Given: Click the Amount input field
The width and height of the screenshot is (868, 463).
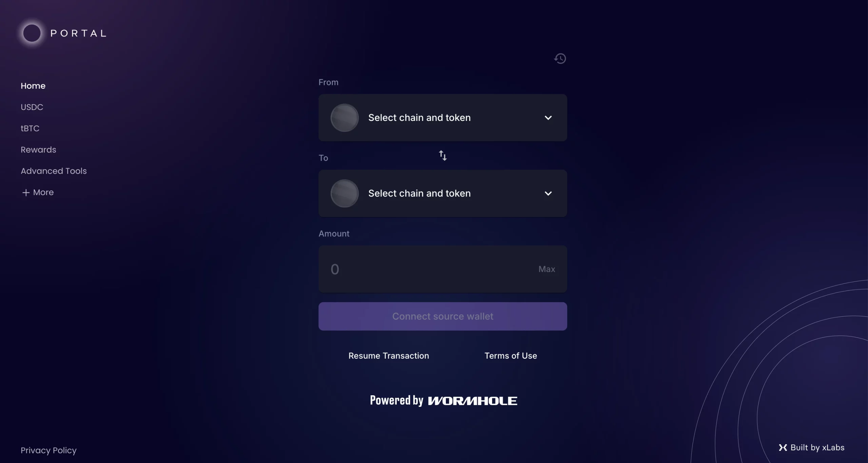Looking at the screenshot, I should click(x=443, y=269).
